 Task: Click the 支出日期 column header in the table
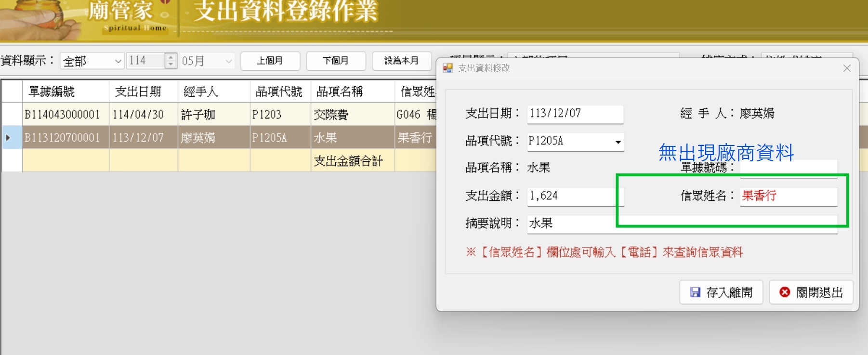click(144, 92)
